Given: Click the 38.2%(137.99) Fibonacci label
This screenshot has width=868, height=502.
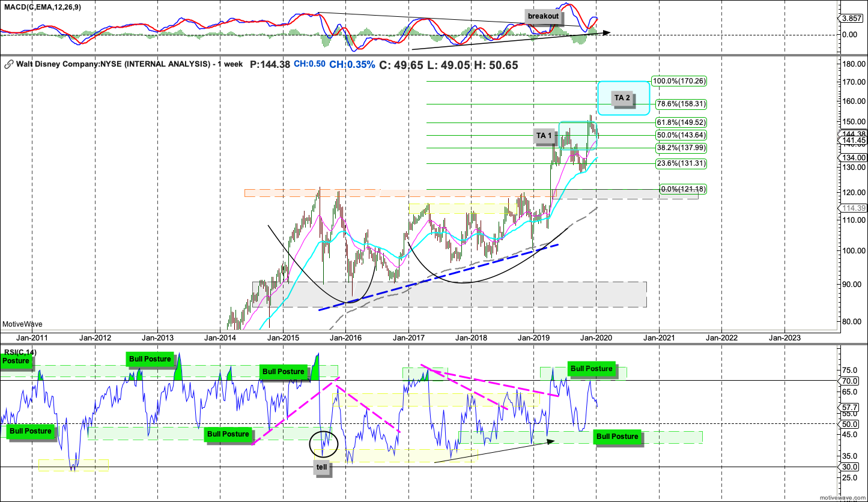Looking at the screenshot, I should pos(682,148).
